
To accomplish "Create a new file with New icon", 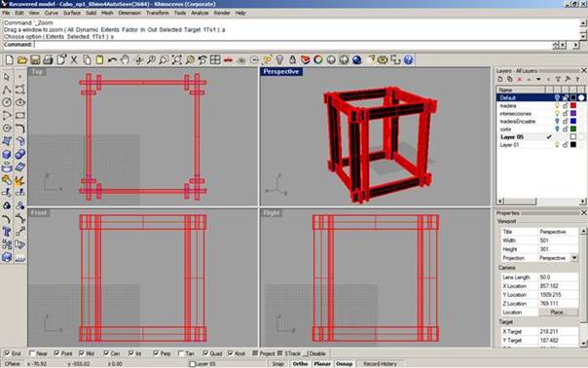I will (9, 60).
